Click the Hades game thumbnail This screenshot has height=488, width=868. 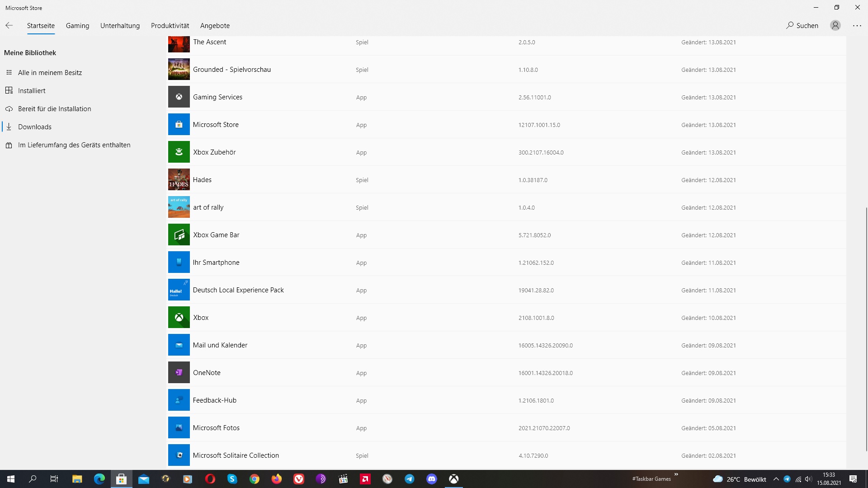point(179,180)
